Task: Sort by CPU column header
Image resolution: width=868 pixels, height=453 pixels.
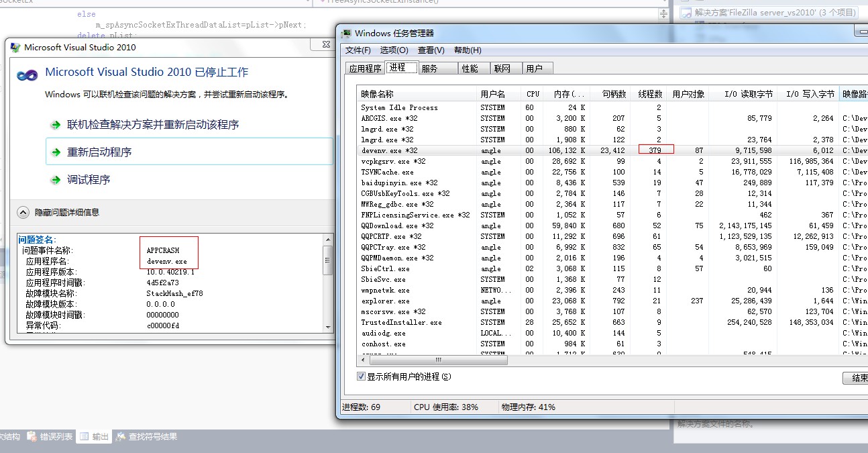Action: coord(533,94)
